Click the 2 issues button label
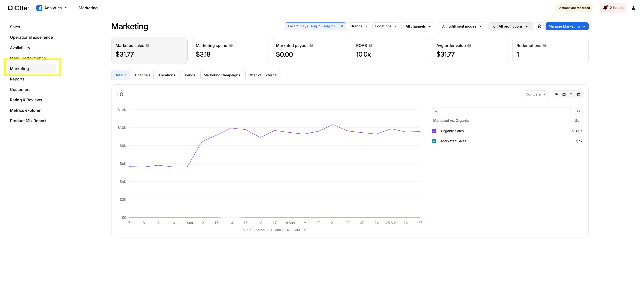Image resolution: width=644 pixels, height=295 pixels. click(617, 8)
